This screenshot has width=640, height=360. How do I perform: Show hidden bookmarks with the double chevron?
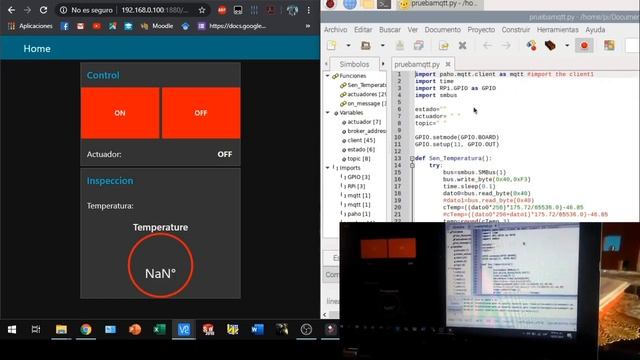coord(308,26)
